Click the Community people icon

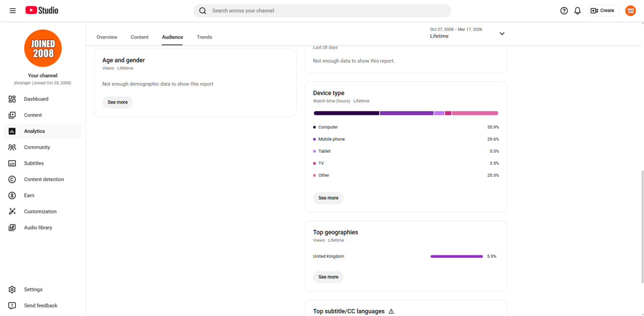click(x=12, y=147)
